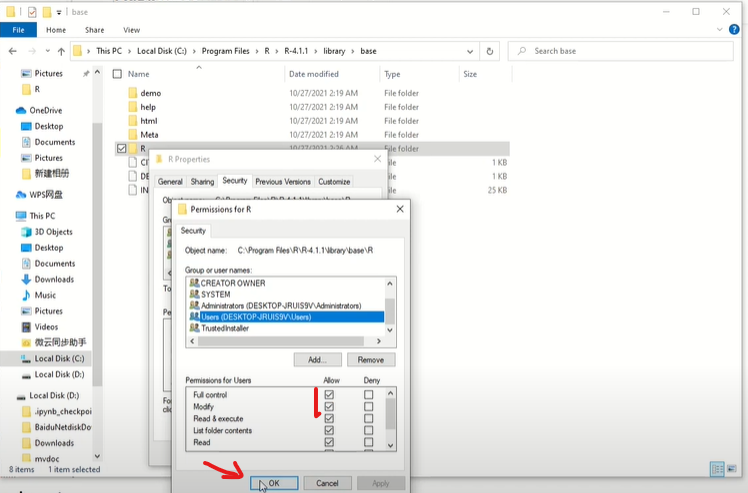Open the Customize tab

pyautogui.click(x=334, y=182)
